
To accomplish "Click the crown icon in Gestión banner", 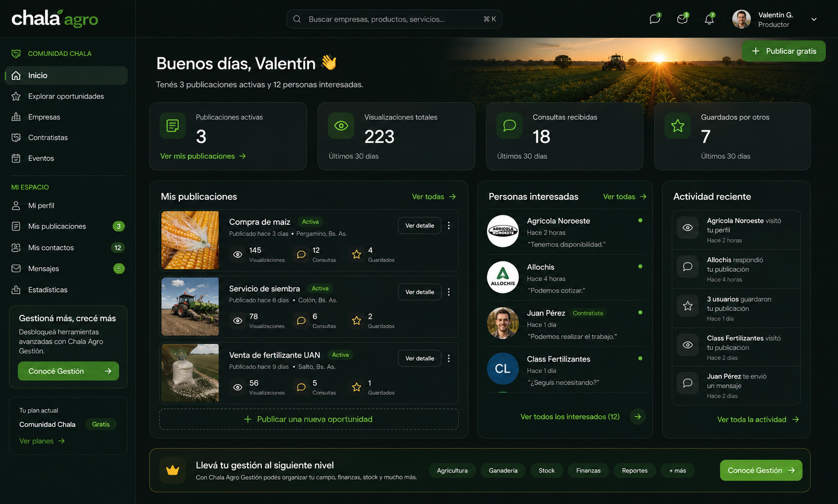I will click(173, 470).
